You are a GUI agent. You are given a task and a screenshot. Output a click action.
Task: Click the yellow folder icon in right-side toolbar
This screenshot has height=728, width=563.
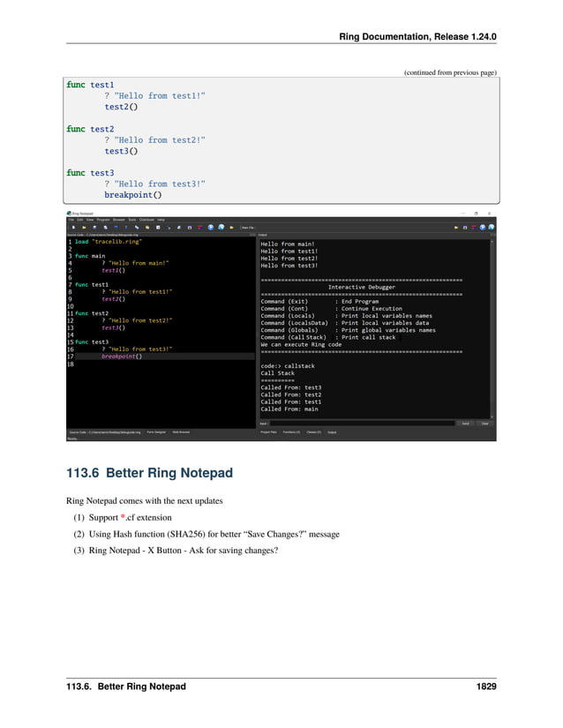pyautogui.click(x=456, y=228)
